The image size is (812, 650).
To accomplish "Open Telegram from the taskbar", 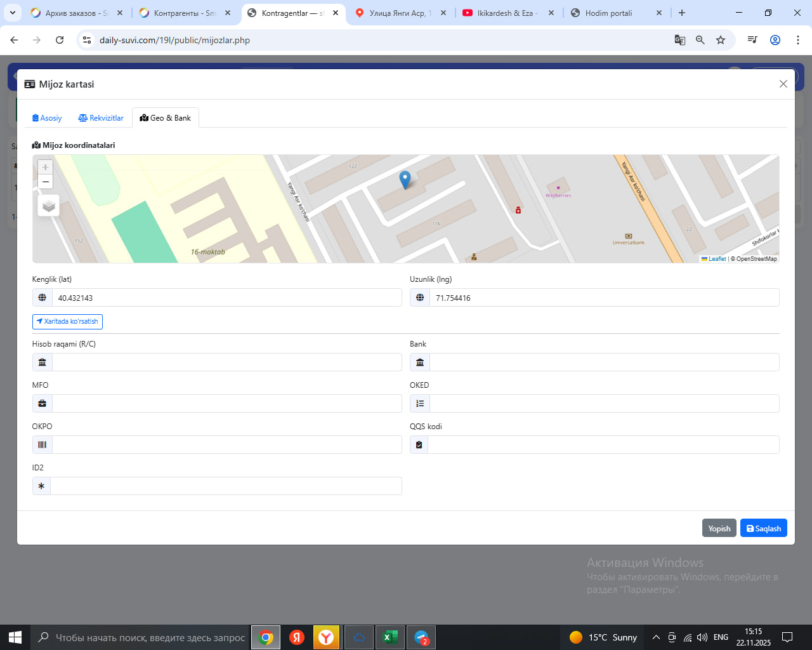I will point(421,637).
